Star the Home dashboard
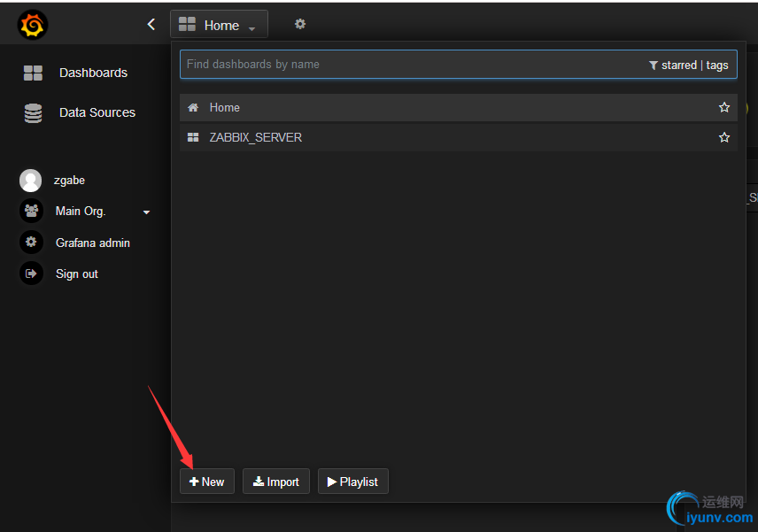This screenshot has height=532, width=758. pos(724,107)
